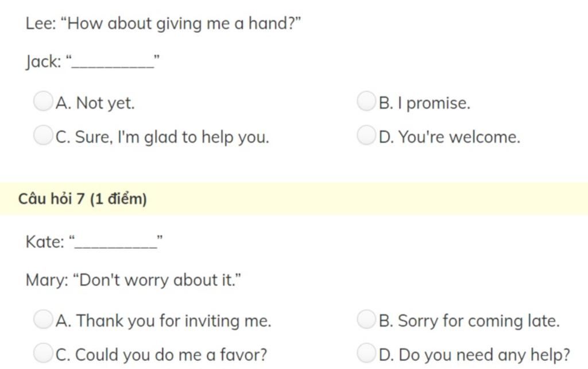Viewport: 588px width, 369px height.
Task: Select the radio button for 'A. Not yet.'
Action: point(43,101)
